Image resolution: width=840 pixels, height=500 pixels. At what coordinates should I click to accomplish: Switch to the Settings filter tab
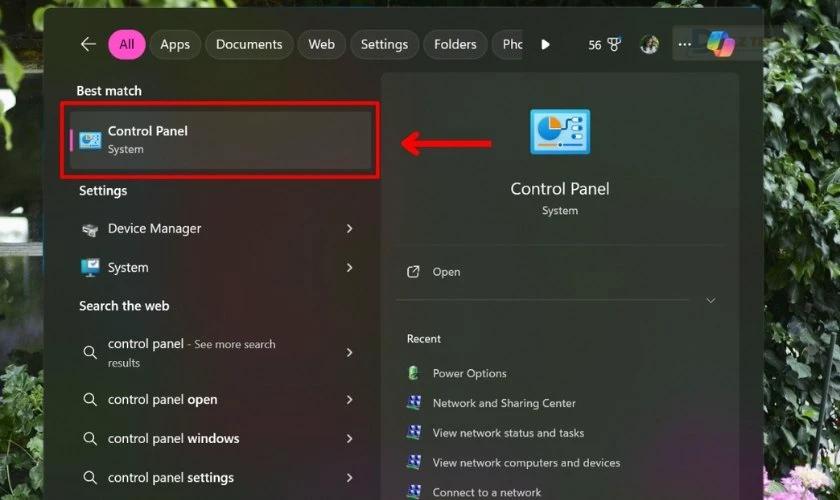click(x=384, y=44)
